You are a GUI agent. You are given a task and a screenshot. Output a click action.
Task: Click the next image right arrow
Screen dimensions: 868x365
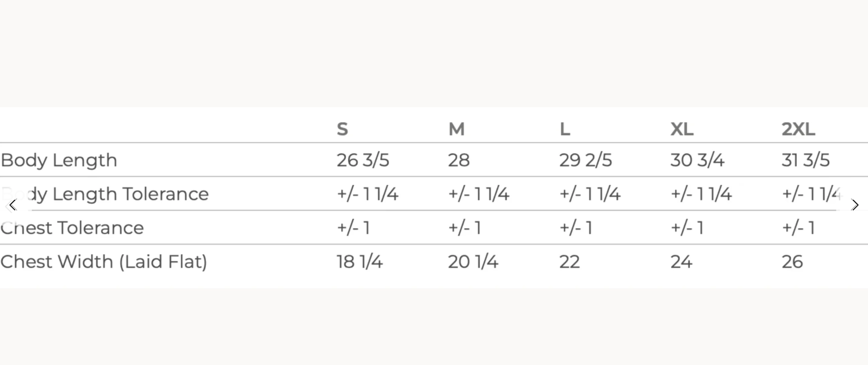click(855, 205)
